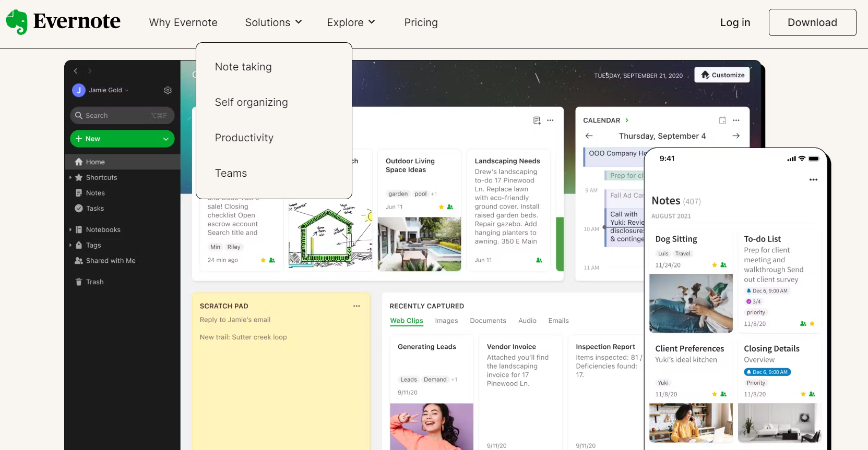Click the garden tag

(x=398, y=194)
